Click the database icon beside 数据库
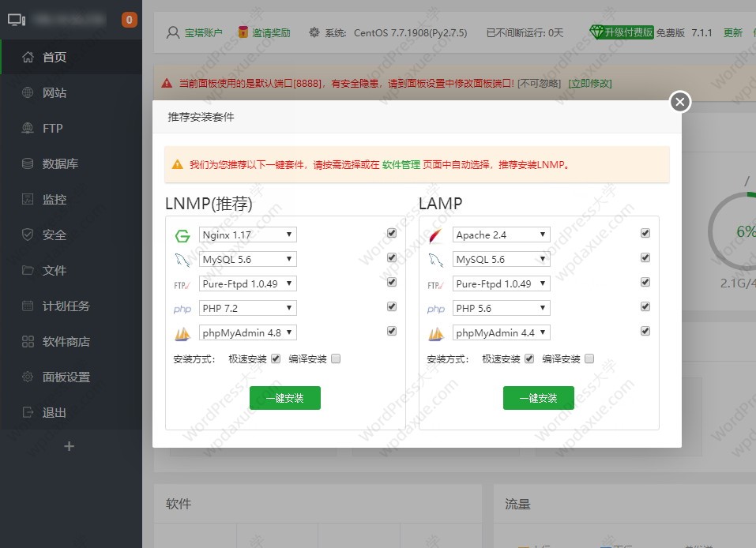The width and height of the screenshot is (756, 548). (28, 164)
